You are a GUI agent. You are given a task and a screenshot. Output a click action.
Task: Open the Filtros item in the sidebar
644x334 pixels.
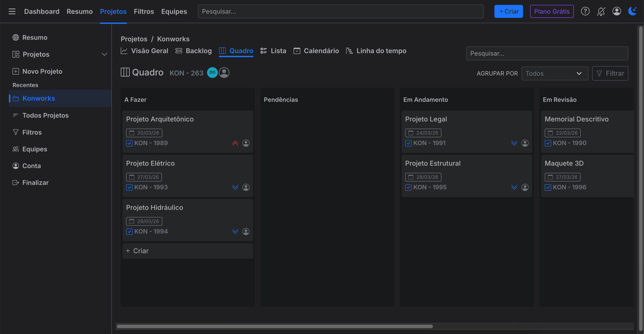pos(32,132)
